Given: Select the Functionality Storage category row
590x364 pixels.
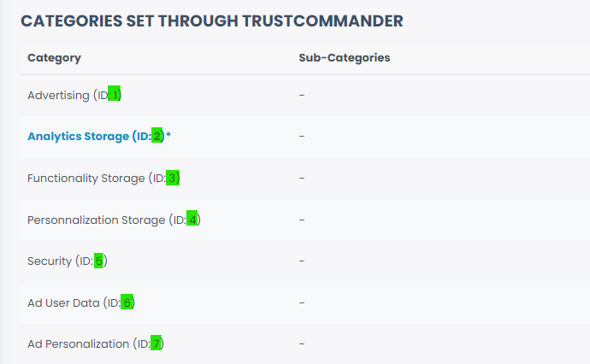Looking at the screenshot, I should (86, 178).
